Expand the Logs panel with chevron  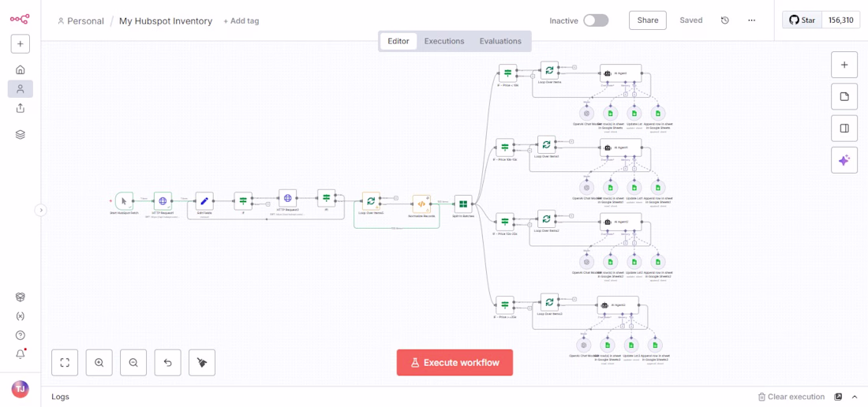[855, 397]
